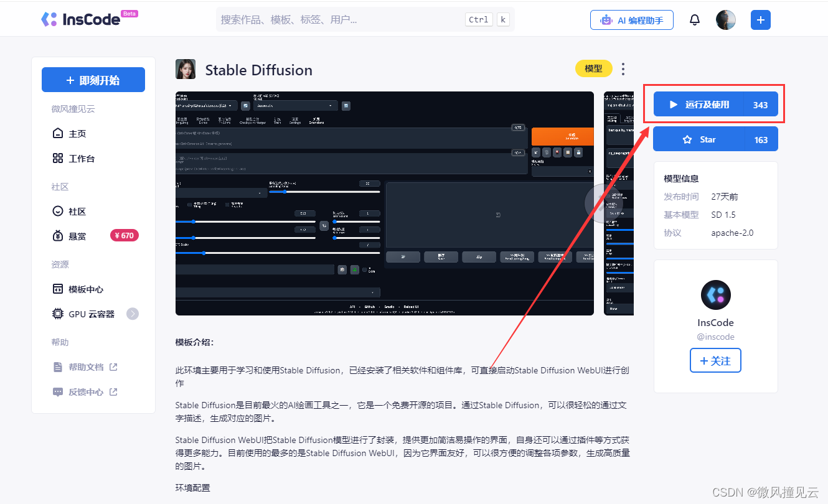Open the three-dot more options menu
The width and height of the screenshot is (828, 504).
pyautogui.click(x=623, y=69)
